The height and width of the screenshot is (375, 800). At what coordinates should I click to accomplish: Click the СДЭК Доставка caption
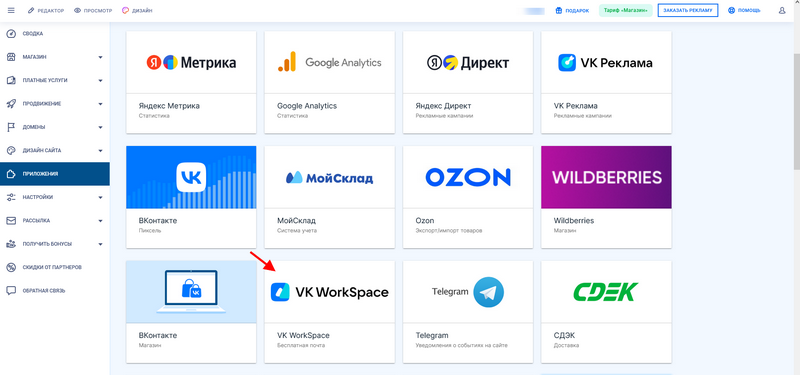566,345
